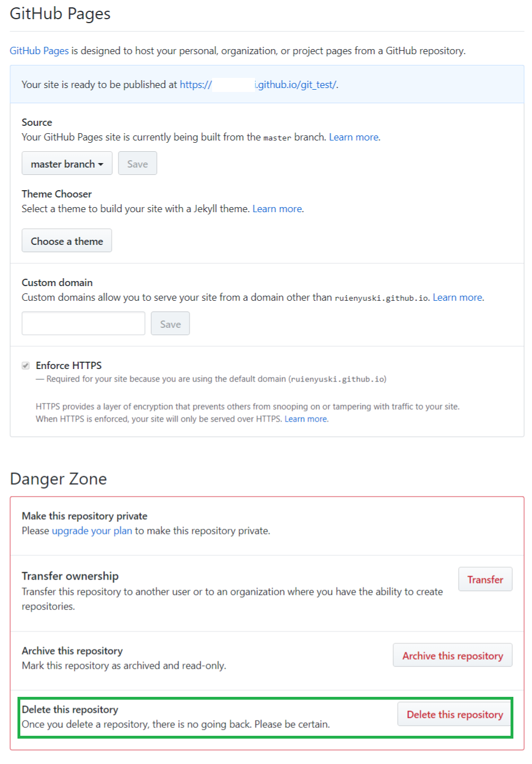Open the published site github.io URL
The image size is (532, 764).
258,85
